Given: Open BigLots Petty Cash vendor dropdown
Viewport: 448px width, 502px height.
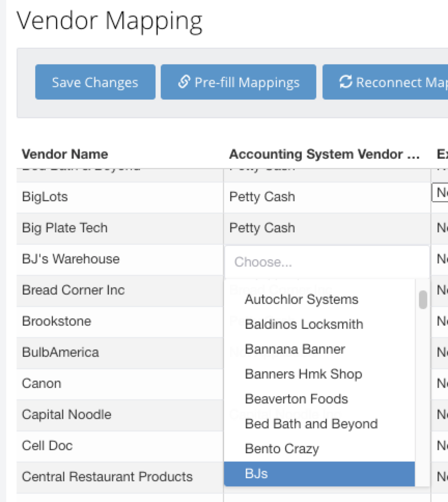Looking at the screenshot, I should click(327, 197).
